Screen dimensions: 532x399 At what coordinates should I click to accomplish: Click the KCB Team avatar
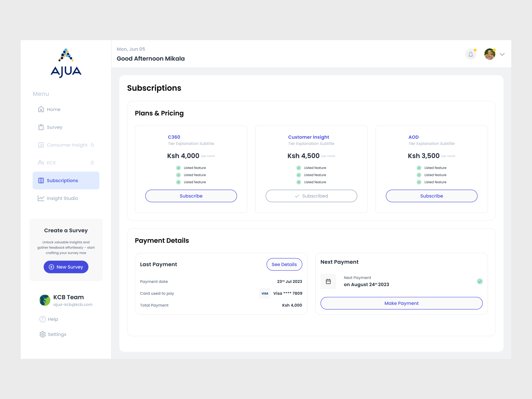pyautogui.click(x=45, y=300)
